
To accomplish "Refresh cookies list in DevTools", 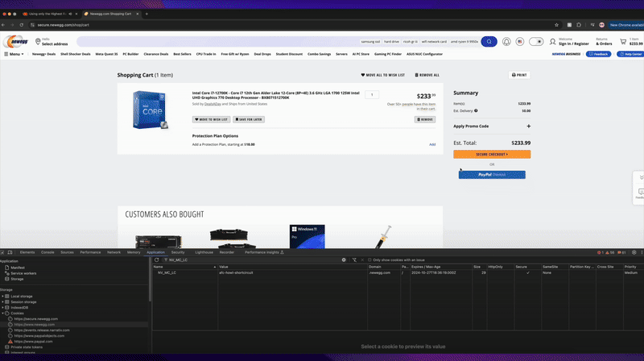I will tap(155, 260).
